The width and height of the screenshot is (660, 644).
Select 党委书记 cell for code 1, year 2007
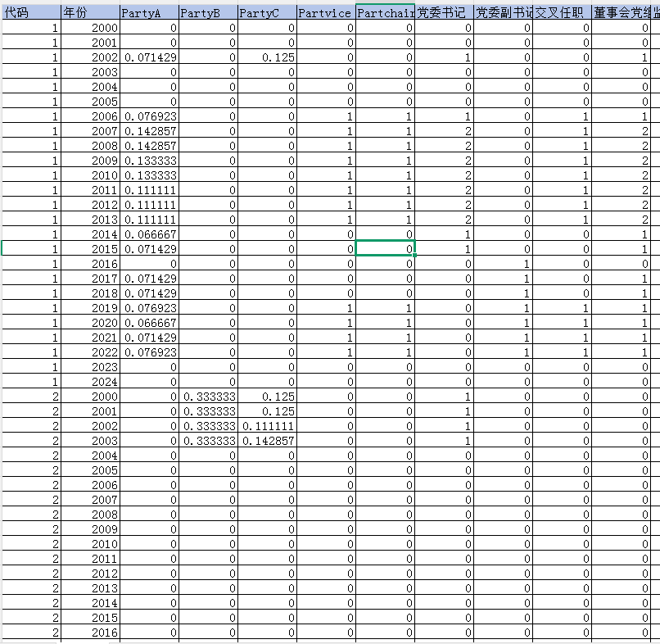444,131
